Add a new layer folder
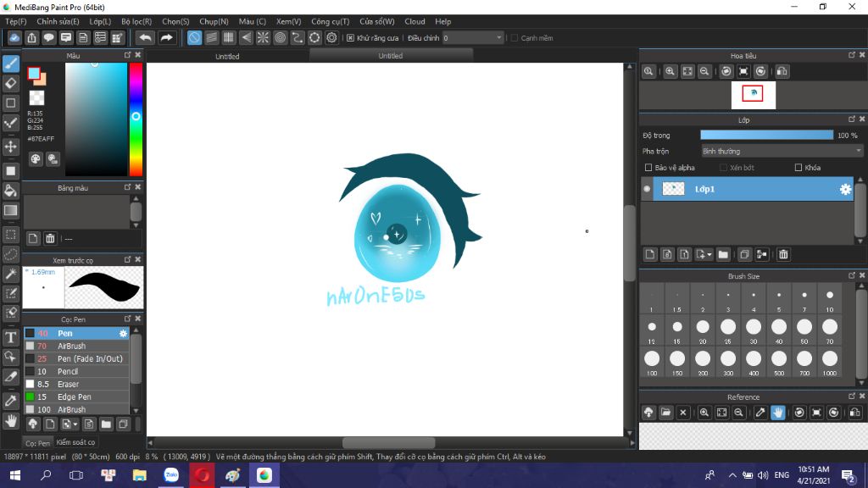This screenshot has width=868, height=488. 723,254
